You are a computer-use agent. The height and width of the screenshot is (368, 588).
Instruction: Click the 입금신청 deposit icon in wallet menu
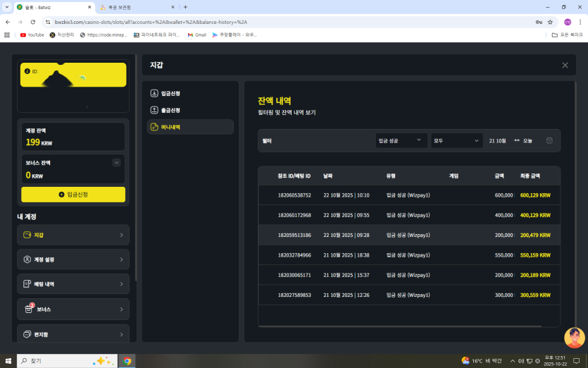point(154,93)
